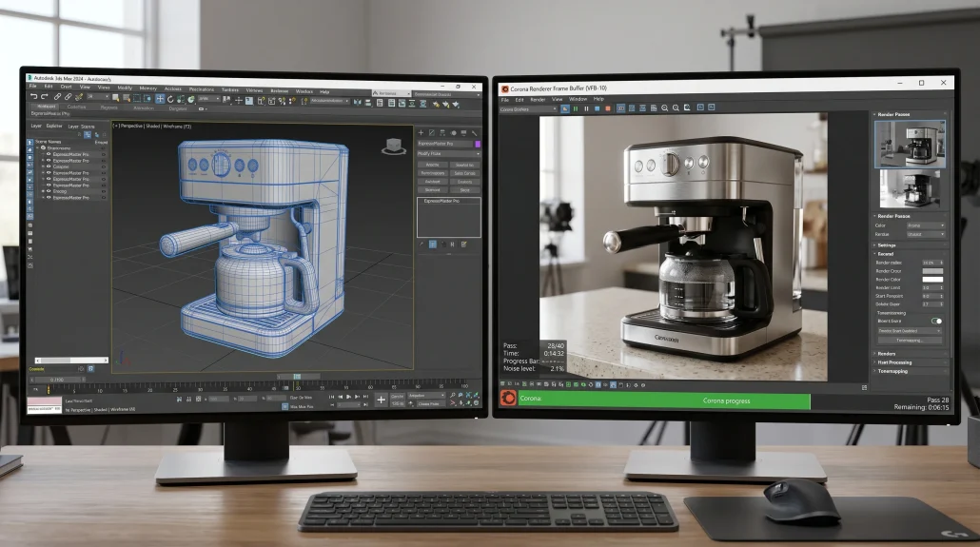980x547 pixels.
Task: Click the green render button in Corona toolbar
Action: [576, 108]
